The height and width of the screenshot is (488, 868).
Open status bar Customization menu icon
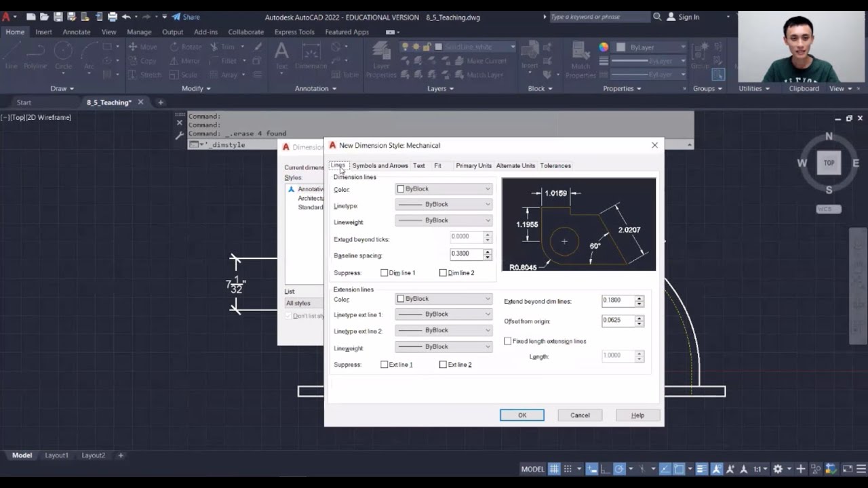point(861,469)
